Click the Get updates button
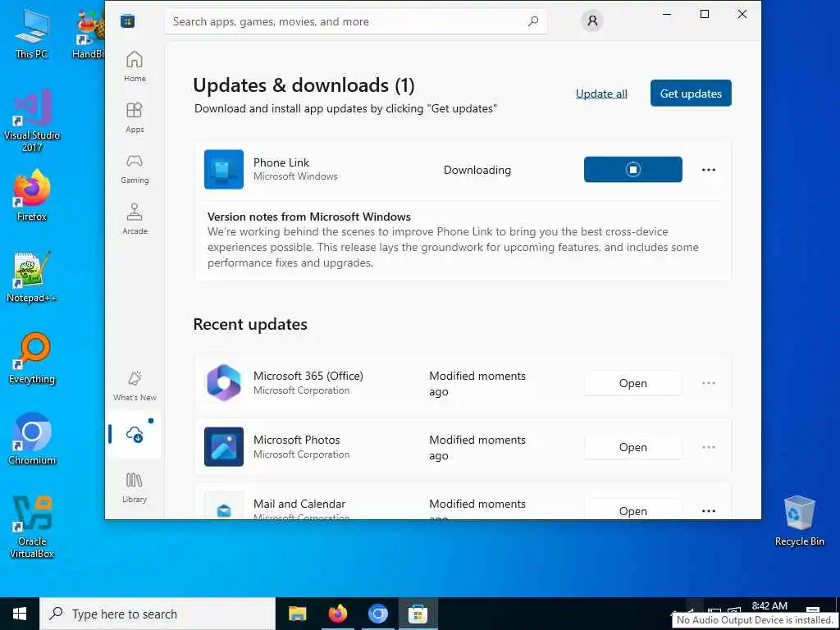Viewport: 840px width, 630px height. tap(691, 94)
